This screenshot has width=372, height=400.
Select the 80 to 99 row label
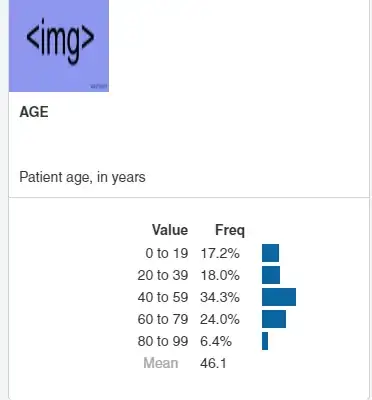pyautogui.click(x=163, y=341)
